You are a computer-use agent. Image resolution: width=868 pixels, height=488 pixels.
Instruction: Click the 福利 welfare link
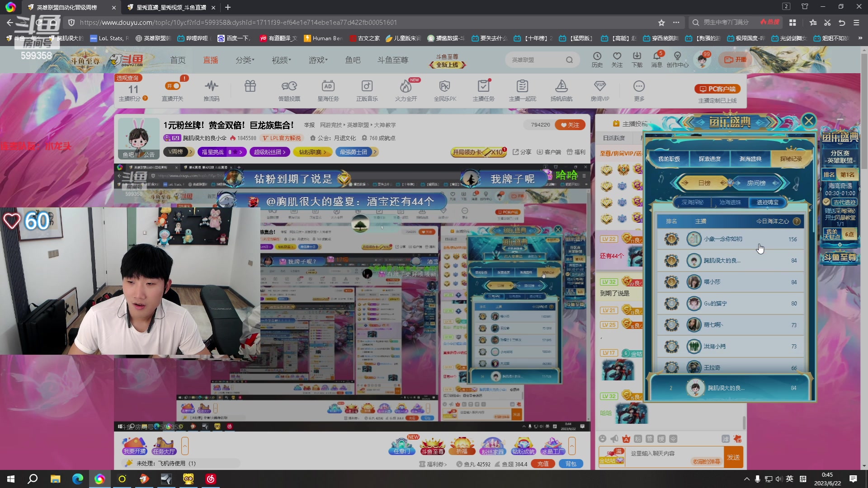pyautogui.click(x=576, y=152)
